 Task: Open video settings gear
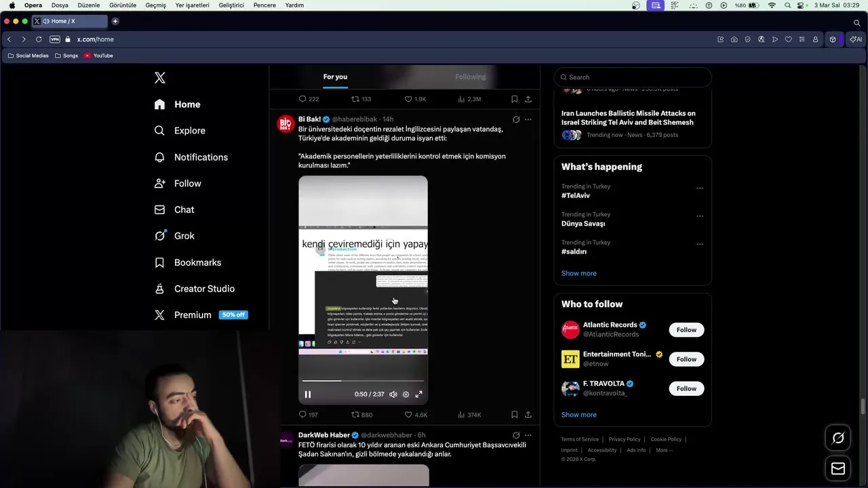(406, 394)
